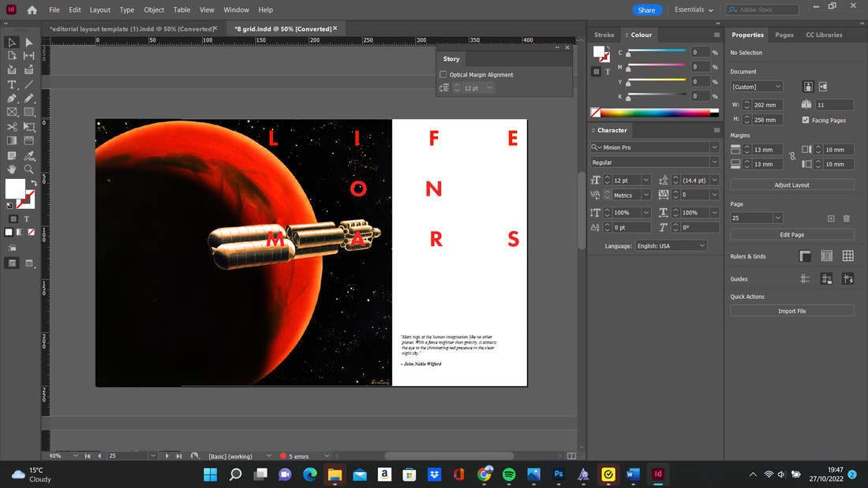The image size is (868, 488).
Task: Click the colour spectrum bar
Action: [x=655, y=113]
